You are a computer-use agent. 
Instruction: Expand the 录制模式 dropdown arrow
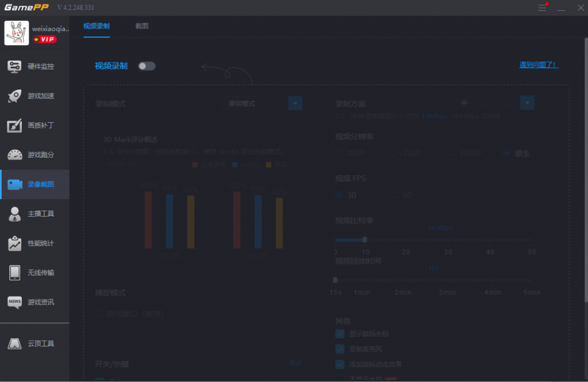coord(295,103)
